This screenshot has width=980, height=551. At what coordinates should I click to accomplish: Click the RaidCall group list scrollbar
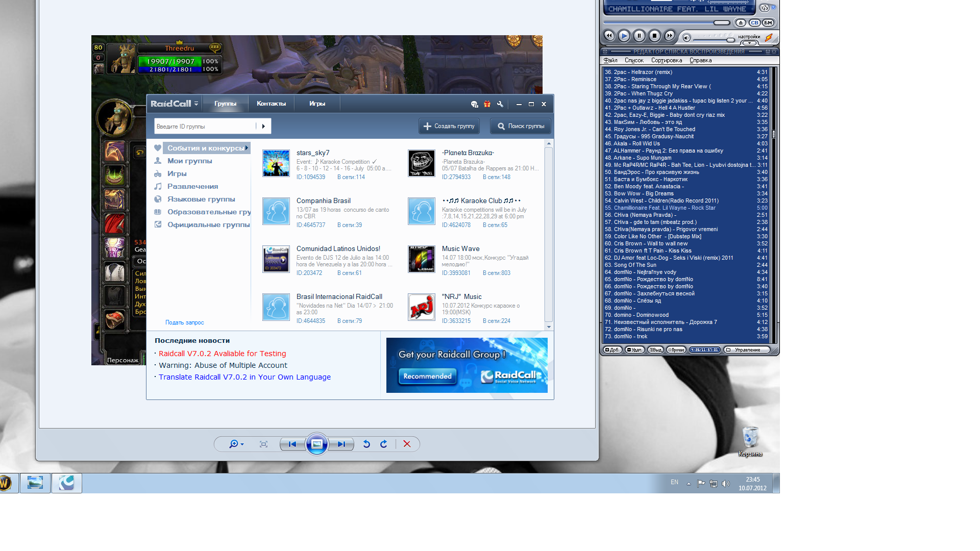pos(549,235)
